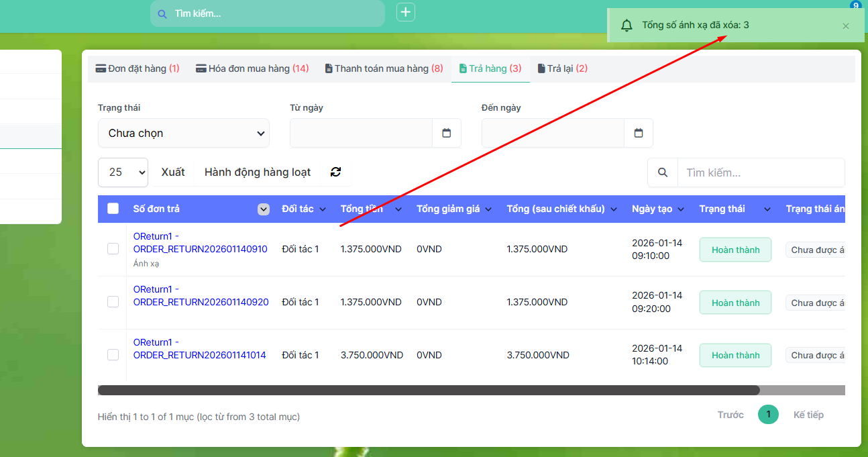The height and width of the screenshot is (457, 868).
Task: Toggle the select-all checkbox in table header
Action: 113,209
